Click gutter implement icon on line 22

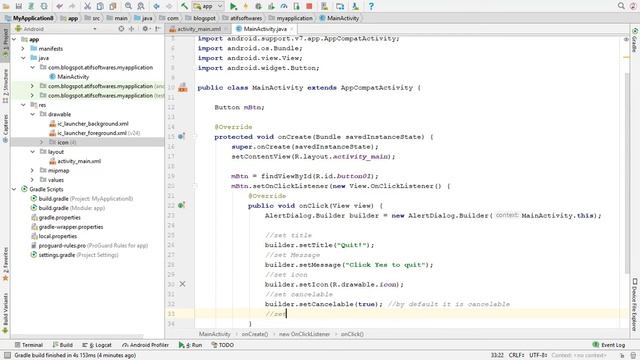pyautogui.click(x=181, y=205)
